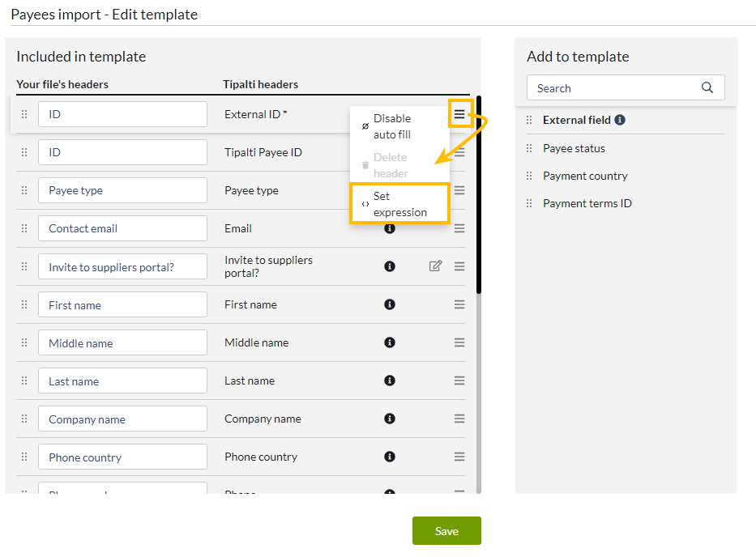Click the Email Tipalti header label
This screenshot has width=756, height=557.
pos(238,228)
